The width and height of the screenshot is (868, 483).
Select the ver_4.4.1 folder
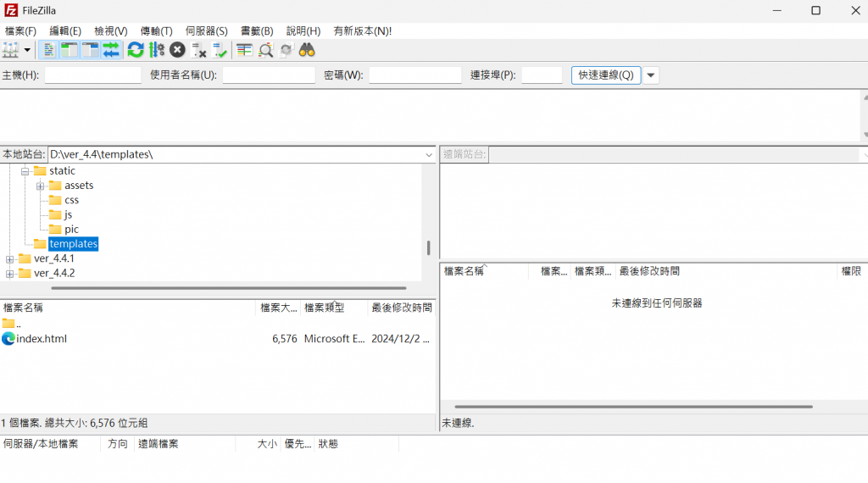click(x=53, y=258)
